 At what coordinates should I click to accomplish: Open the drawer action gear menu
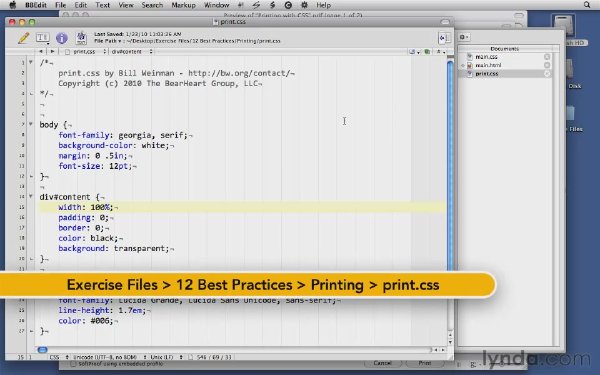coord(464,37)
